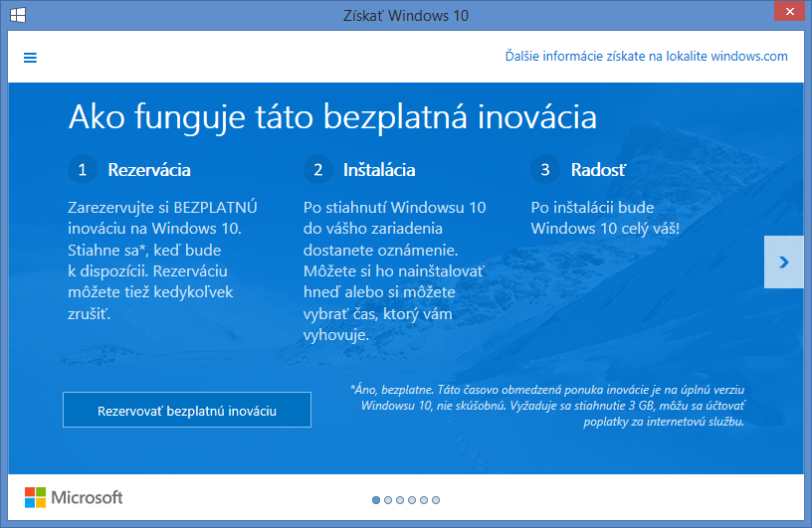Image resolution: width=812 pixels, height=528 pixels.
Task: Open the windows.com information link
Action: click(646, 56)
